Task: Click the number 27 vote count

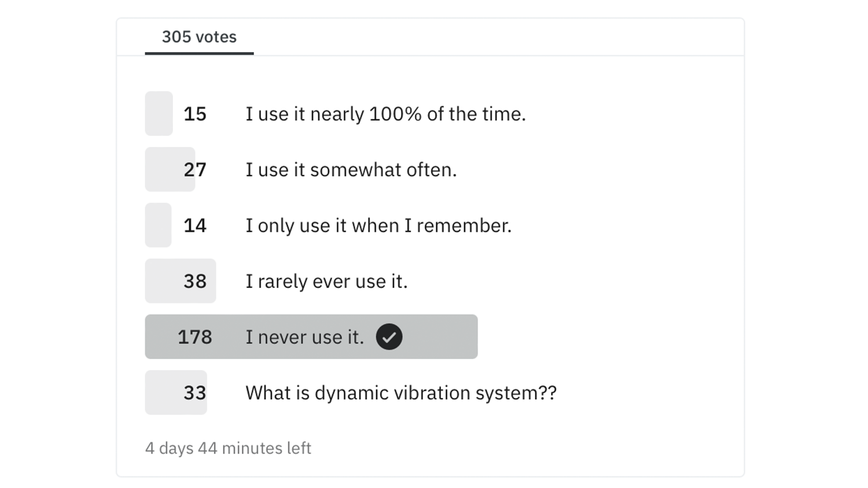Action: coord(195,169)
